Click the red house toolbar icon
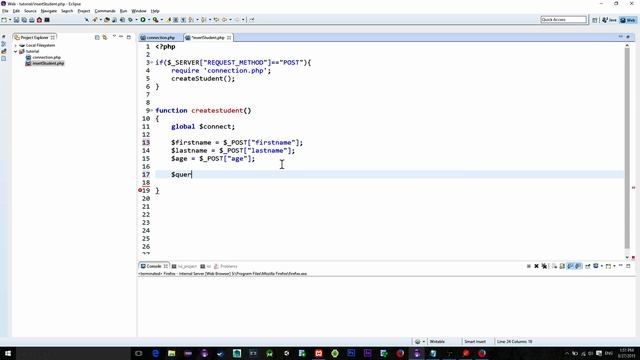This screenshot has height=360, width=640. (39, 20)
